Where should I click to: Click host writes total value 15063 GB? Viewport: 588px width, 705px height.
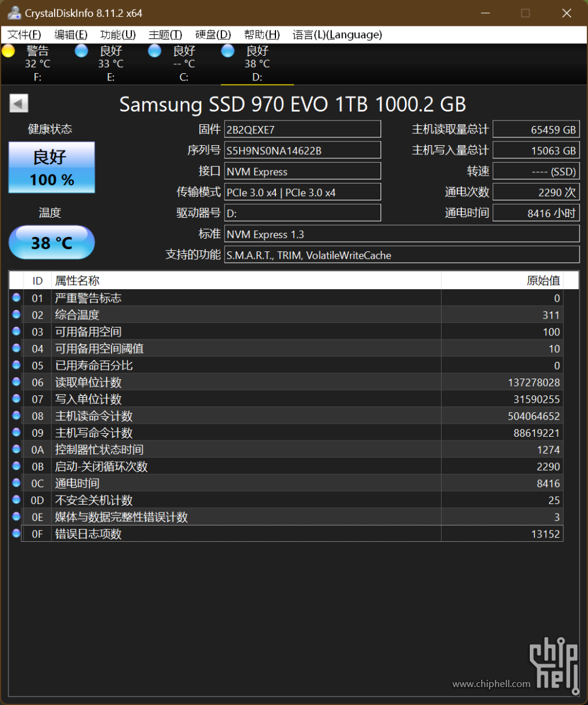[536, 150]
